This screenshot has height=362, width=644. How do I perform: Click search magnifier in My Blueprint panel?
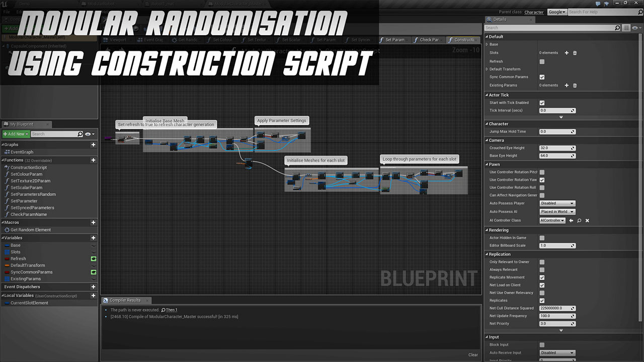80,134
